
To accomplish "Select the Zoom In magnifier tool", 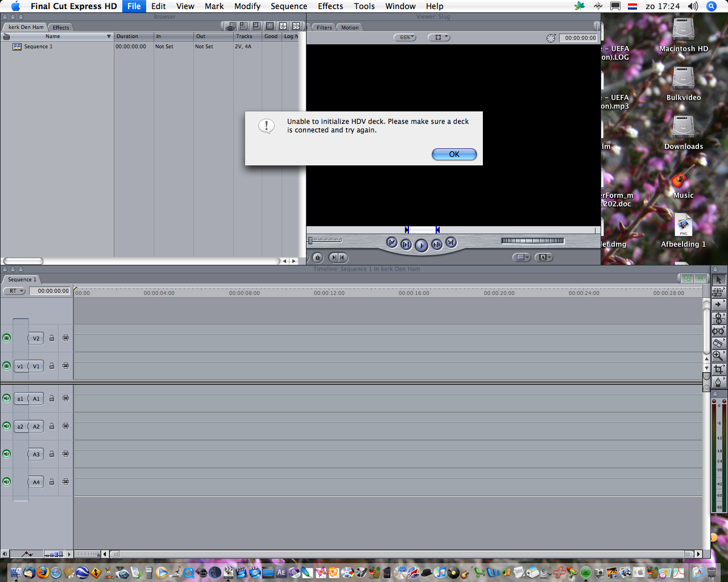I will (x=718, y=356).
